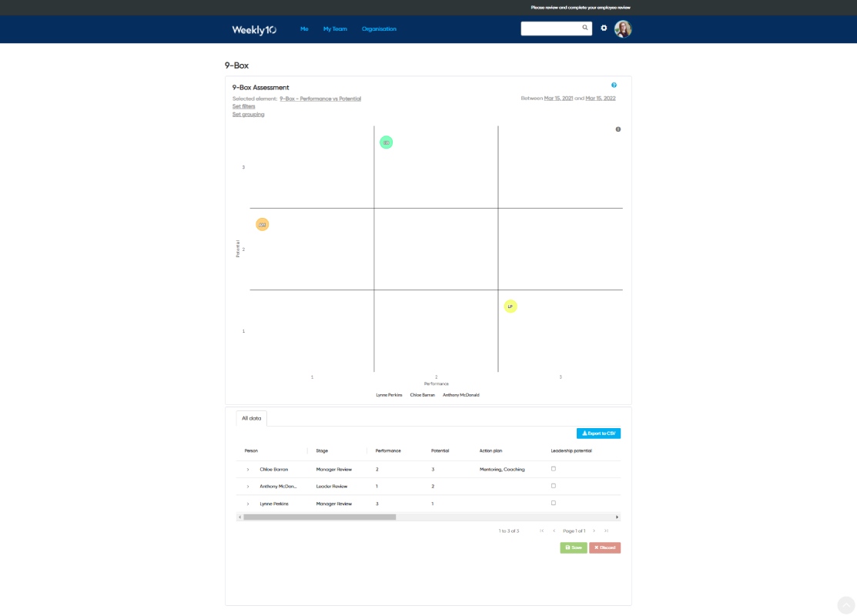
Task: Expand the Lynne Perkins row
Action: pos(248,504)
